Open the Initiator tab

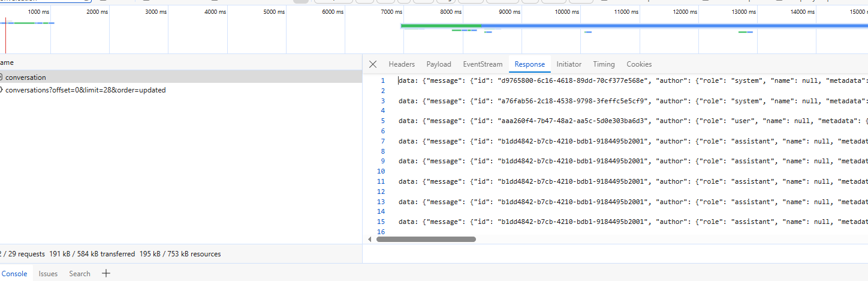click(x=569, y=64)
